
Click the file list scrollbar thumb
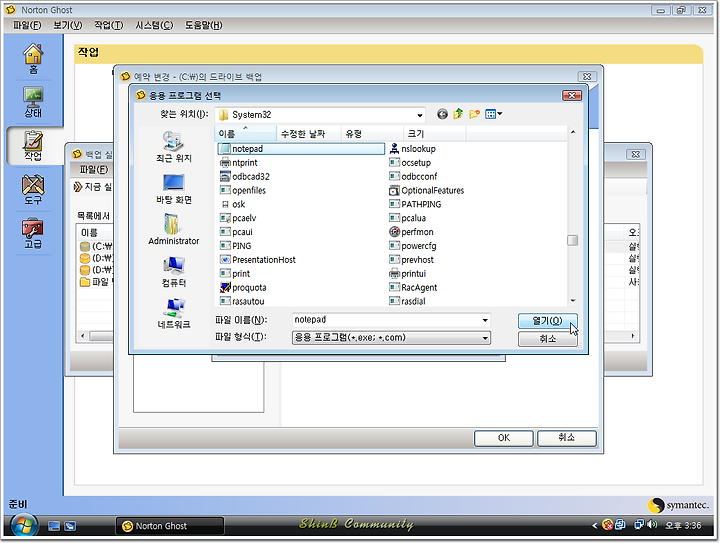coord(573,241)
